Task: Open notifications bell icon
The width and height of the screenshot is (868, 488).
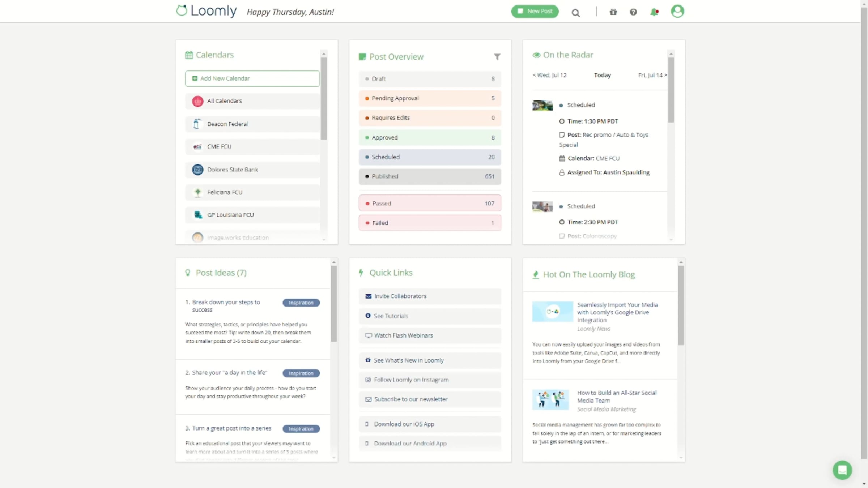Action: pos(654,12)
